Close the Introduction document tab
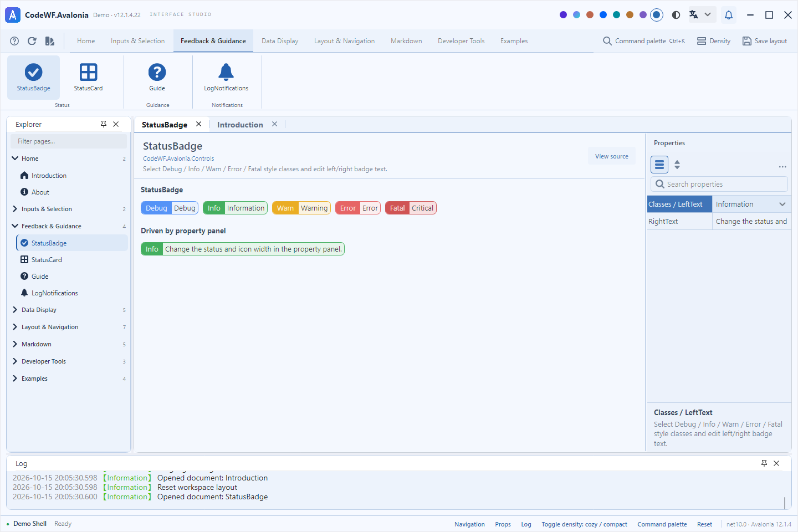The height and width of the screenshot is (532, 798). tap(274, 124)
